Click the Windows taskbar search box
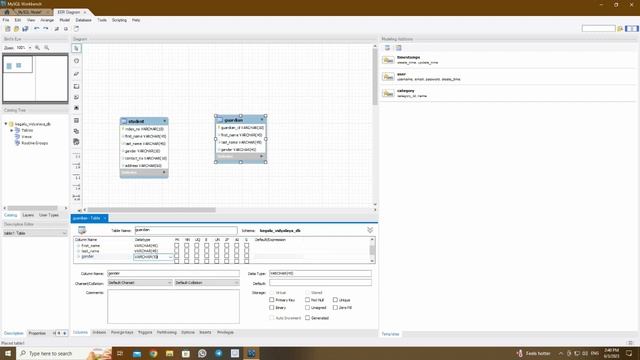The width and height of the screenshot is (640, 360). 63,353
